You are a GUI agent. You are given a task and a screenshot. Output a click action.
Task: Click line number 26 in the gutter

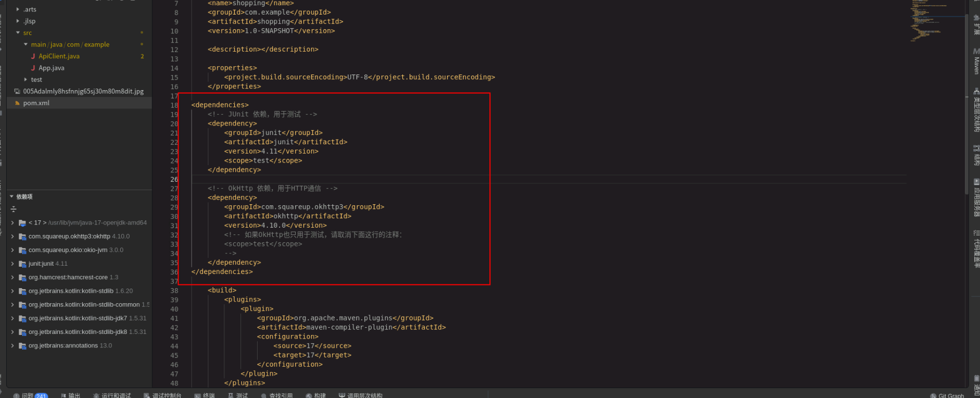(174, 179)
